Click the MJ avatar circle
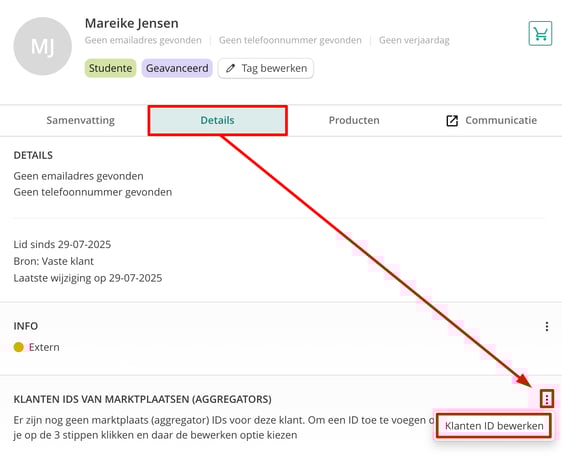The width and height of the screenshot is (562, 456). pyautogui.click(x=43, y=46)
